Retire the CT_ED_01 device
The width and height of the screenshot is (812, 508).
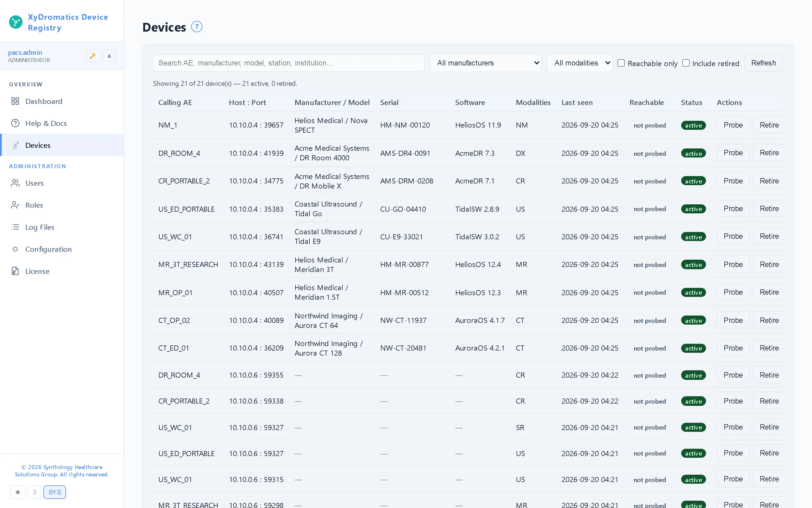(x=769, y=348)
